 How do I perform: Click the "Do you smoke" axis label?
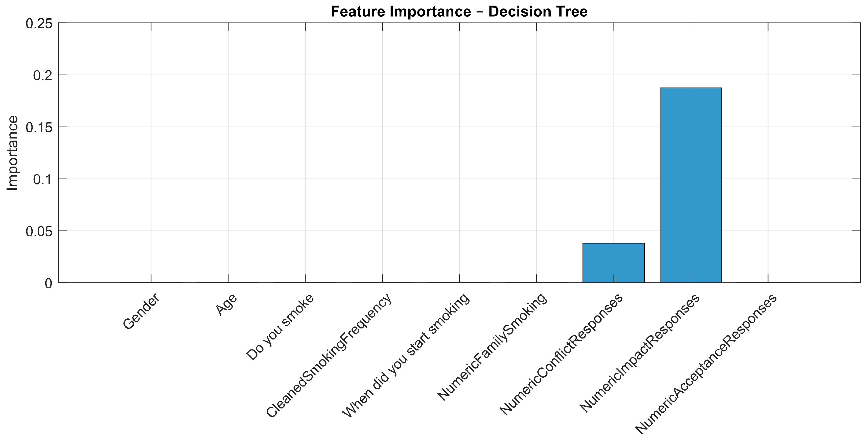click(280, 327)
